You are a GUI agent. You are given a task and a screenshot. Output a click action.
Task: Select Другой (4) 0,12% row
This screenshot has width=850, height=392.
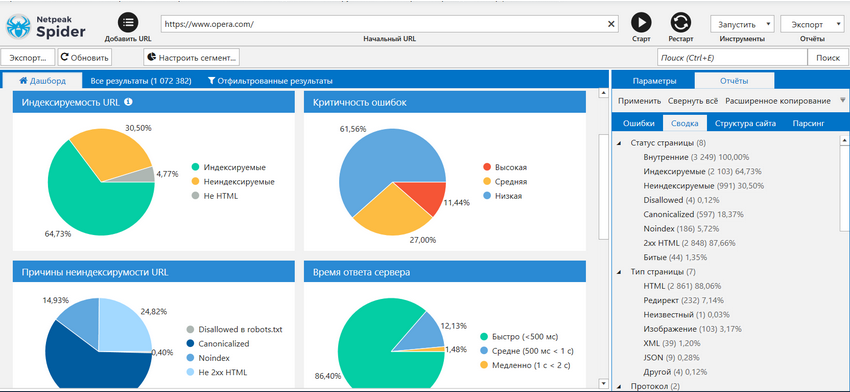click(x=675, y=372)
